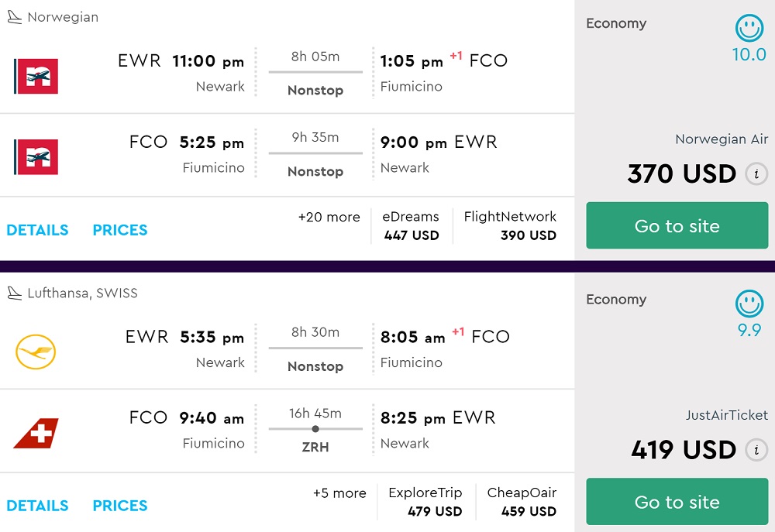Click plane icon beside Norwegian label

14,17
